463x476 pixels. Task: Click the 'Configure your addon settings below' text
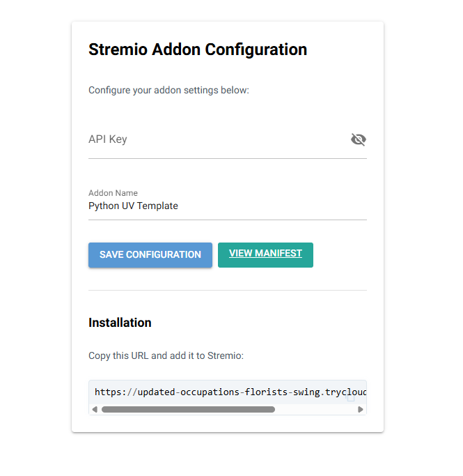point(168,90)
